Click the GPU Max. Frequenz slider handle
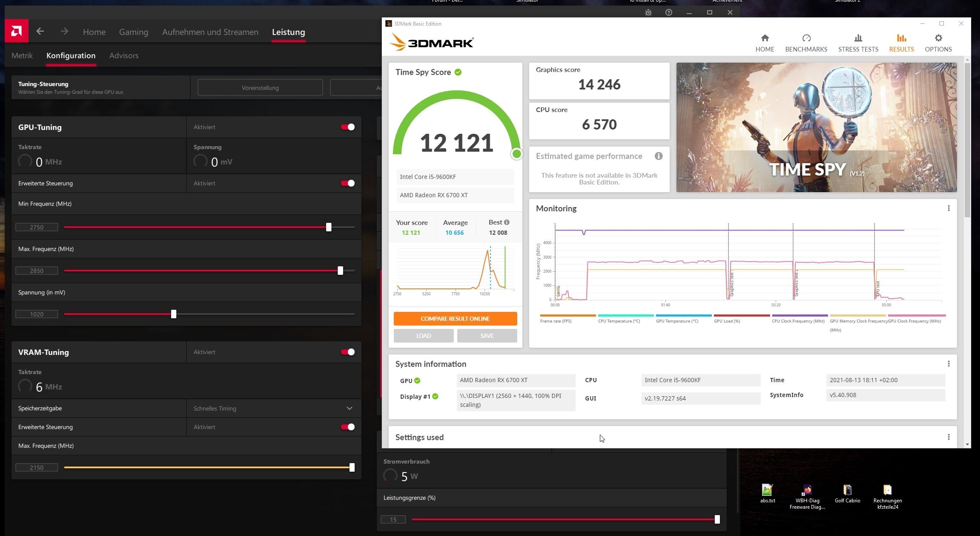The width and height of the screenshot is (980, 536). [340, 271]
